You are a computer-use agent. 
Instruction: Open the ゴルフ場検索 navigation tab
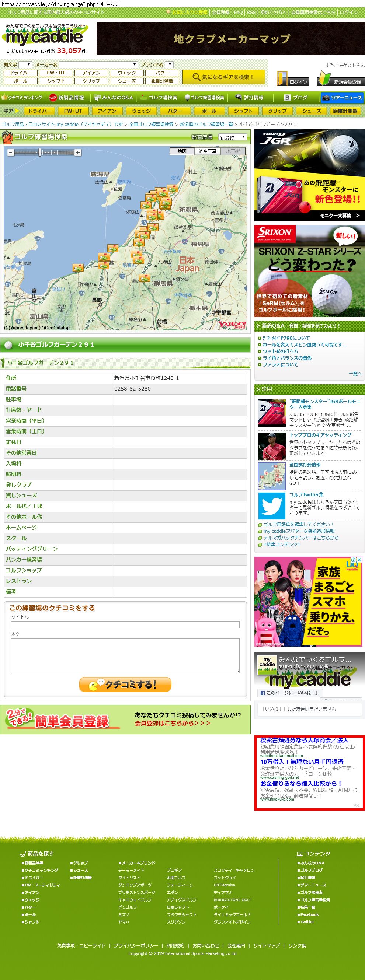159,98
